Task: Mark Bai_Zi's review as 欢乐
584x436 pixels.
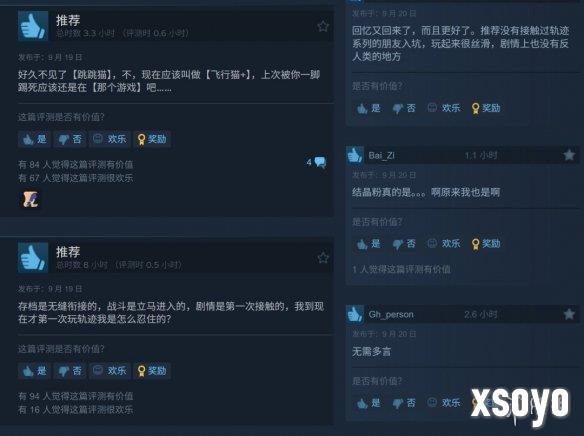Action: 444,244
